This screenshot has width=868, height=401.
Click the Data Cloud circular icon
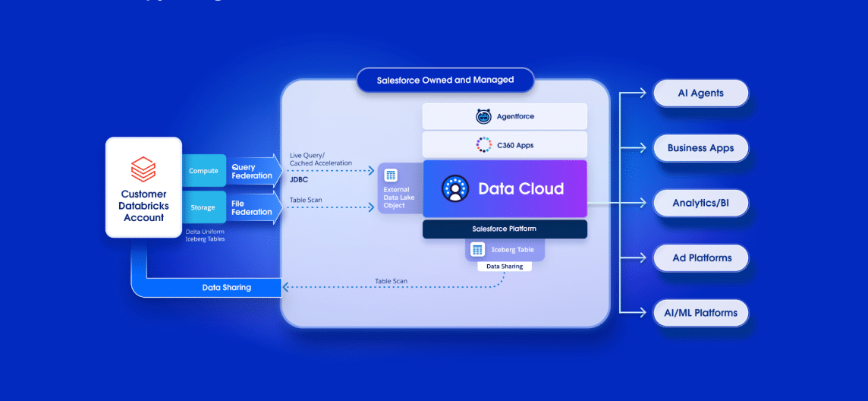coord(455,188)
